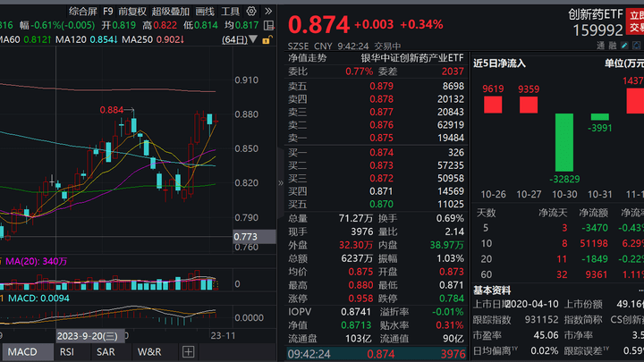Screen dimensions: 644x362
Task: Select 画线 drawing tools
Action: [205, 12]
